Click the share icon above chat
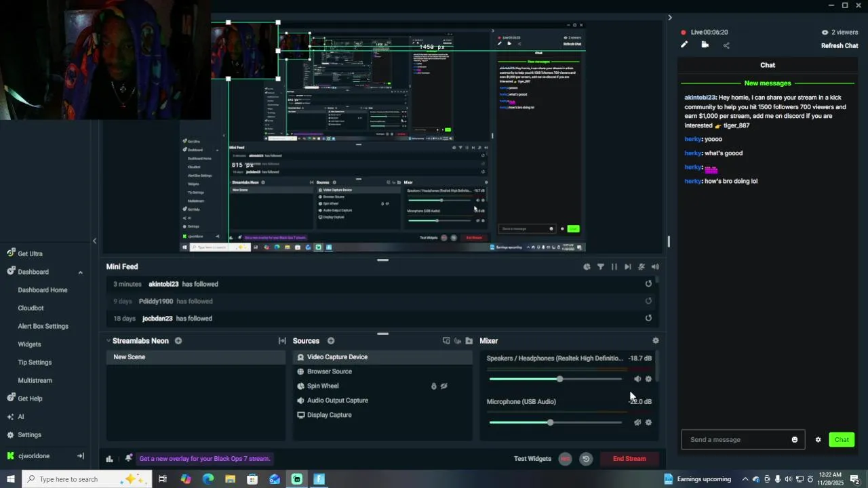The width and height of the screenshot is (868, 488). 726,45
